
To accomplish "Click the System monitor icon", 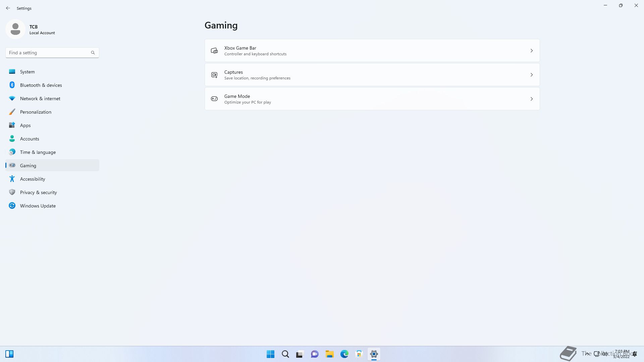I will (x=12, y=71).
